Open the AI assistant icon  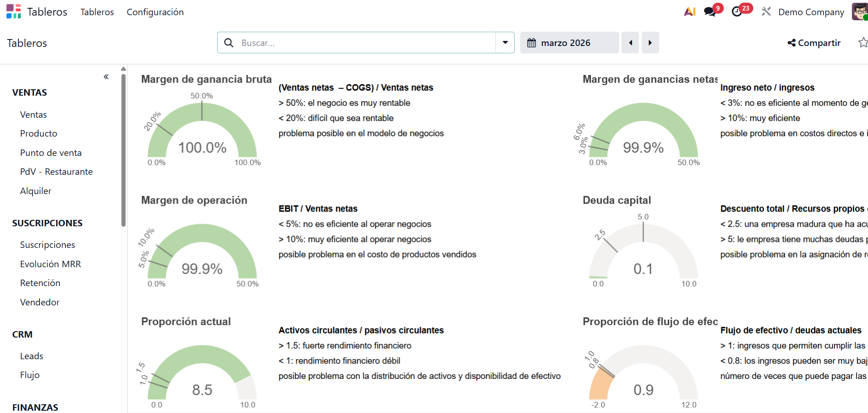[x=690, y=12]
